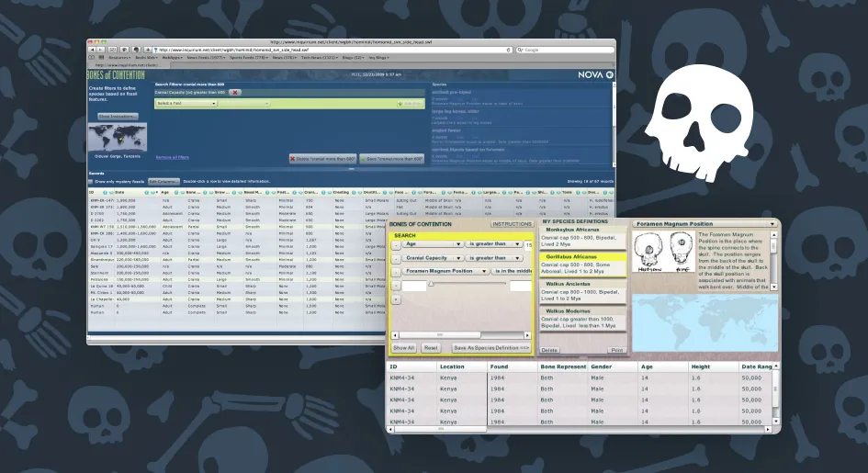Screen dimensions: 868x473
Task: Click the 'Show Instructions...' button
Action: [118, 116]
